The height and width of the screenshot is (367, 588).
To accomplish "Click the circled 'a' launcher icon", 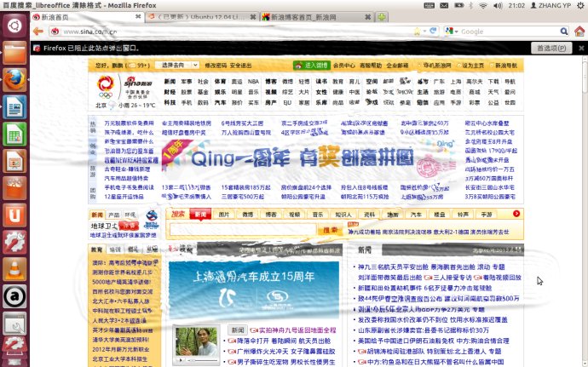I will click(x=14, y=295).
